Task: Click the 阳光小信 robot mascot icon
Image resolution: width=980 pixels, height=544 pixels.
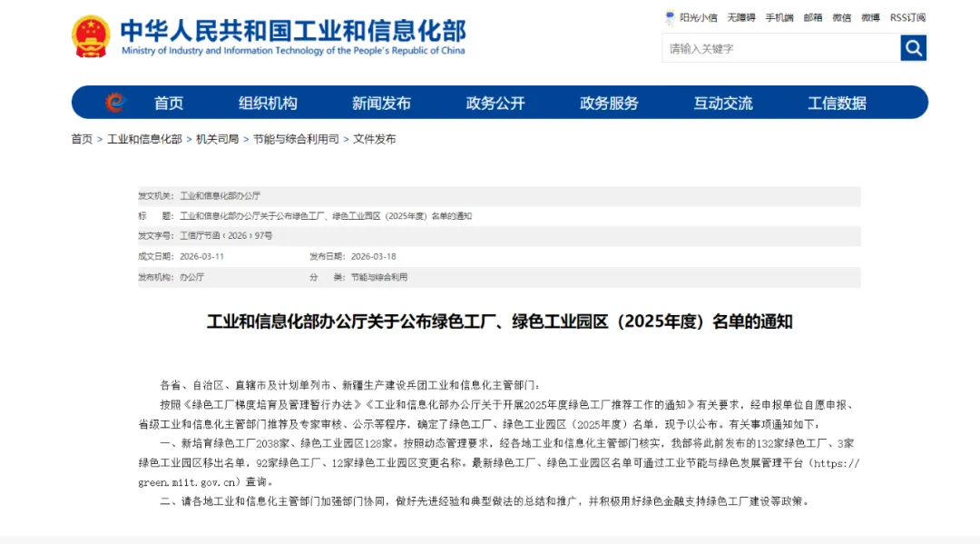Action: 670,17
